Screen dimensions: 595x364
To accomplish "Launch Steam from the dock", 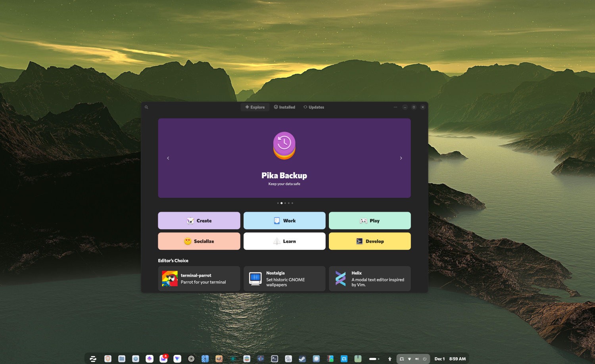I will pyautogui.click(x=301, y=358).
